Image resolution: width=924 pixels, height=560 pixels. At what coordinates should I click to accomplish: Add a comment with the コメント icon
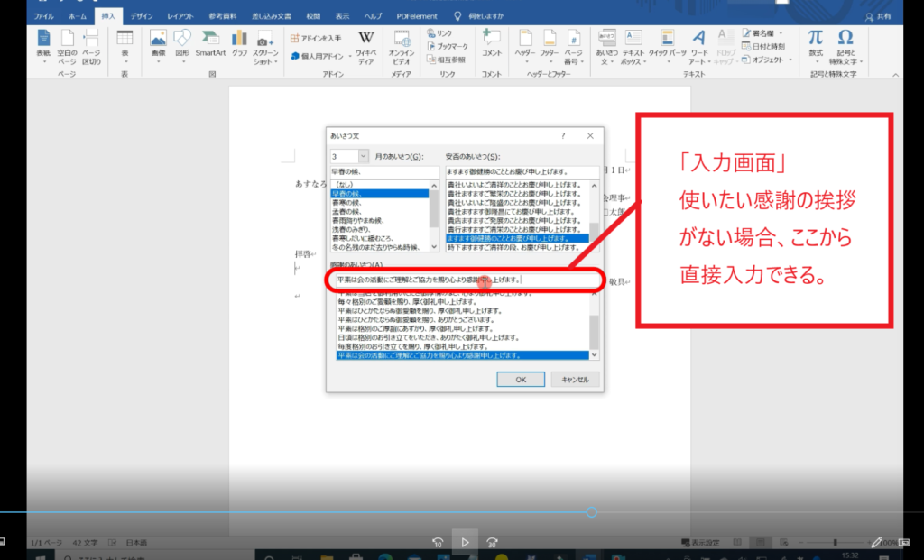tap(491, 42)
